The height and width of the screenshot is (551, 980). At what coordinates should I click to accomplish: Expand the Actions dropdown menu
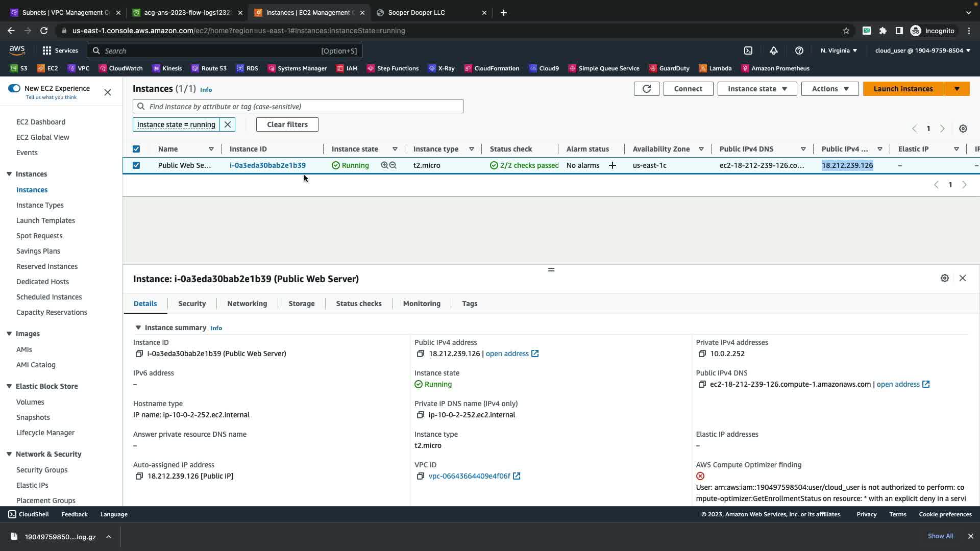pos(829,89)
